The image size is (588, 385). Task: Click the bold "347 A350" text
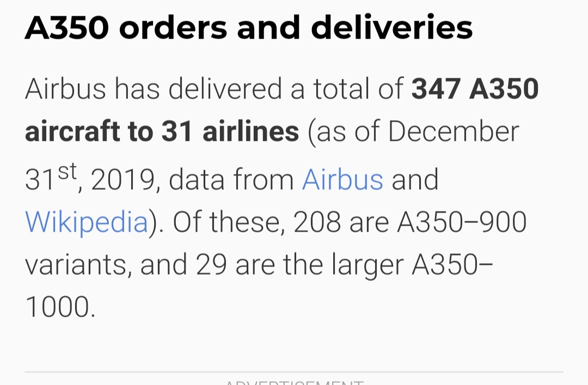(x=475, y=90)
